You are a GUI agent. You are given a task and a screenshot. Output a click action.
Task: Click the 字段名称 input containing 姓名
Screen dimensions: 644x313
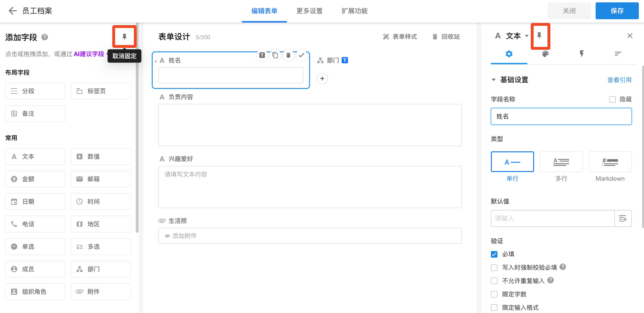click(x=561, y=116)
